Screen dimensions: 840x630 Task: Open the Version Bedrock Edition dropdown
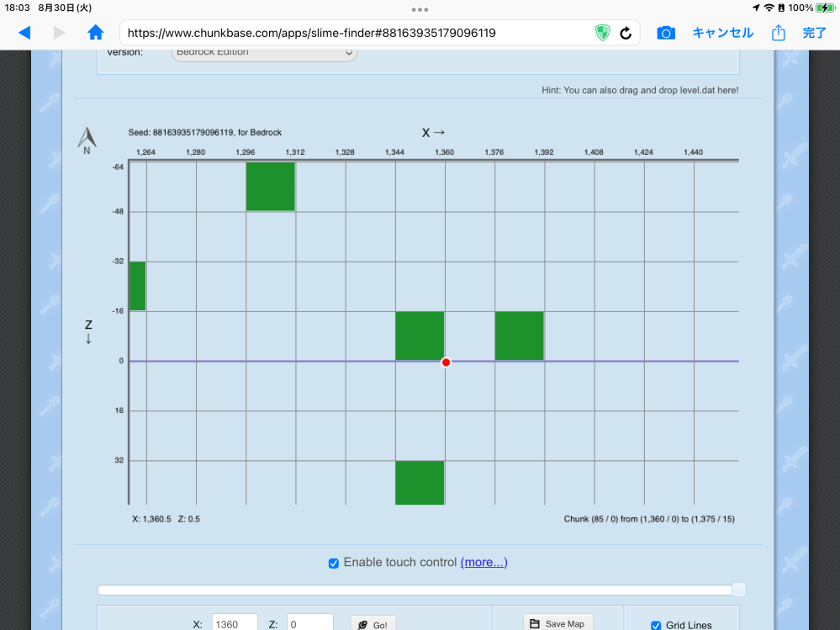(264, 52)
